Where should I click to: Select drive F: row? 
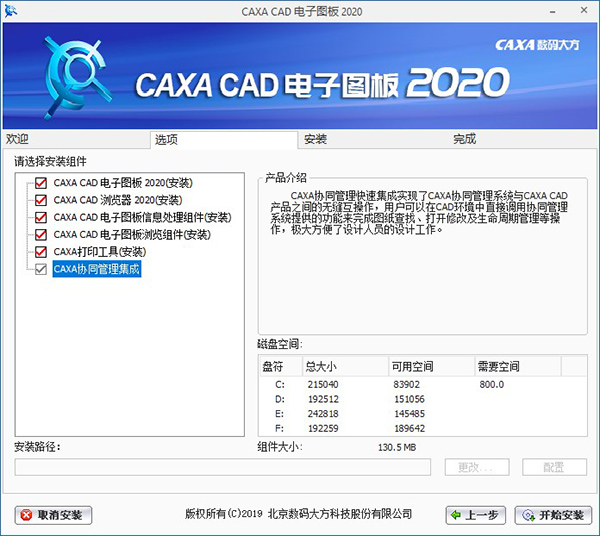pyautogui.click(x=423, y=428)
